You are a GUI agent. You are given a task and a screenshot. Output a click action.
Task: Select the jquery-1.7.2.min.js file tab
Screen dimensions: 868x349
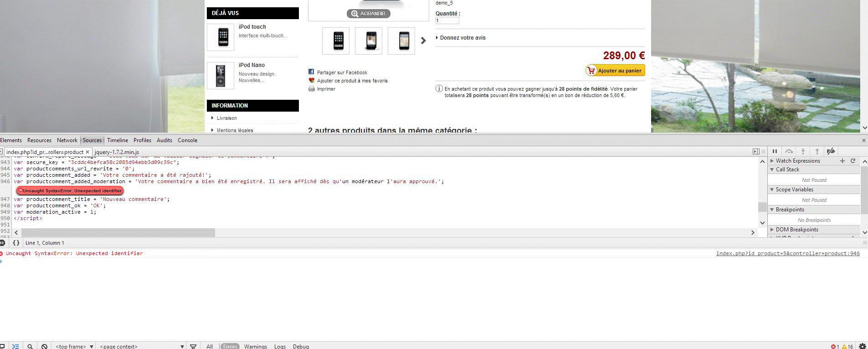point(117,152)
